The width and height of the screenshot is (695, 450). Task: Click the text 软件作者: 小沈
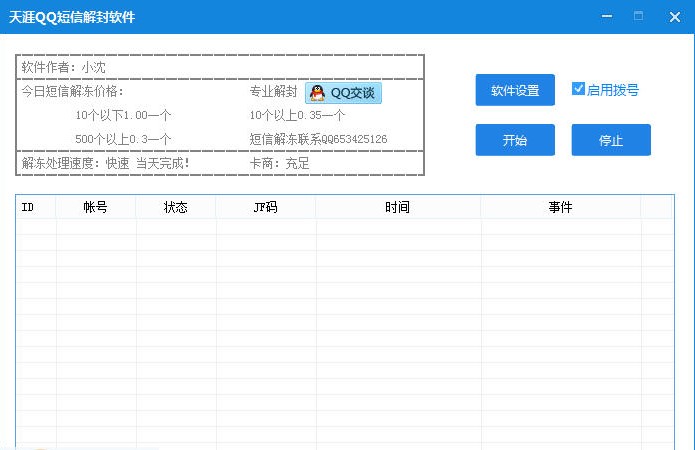(63, 67)
